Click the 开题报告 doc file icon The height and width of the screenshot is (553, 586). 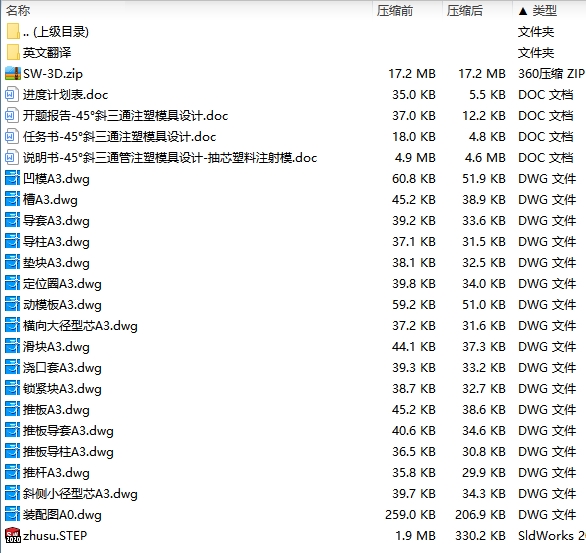[x=11, y=115]
